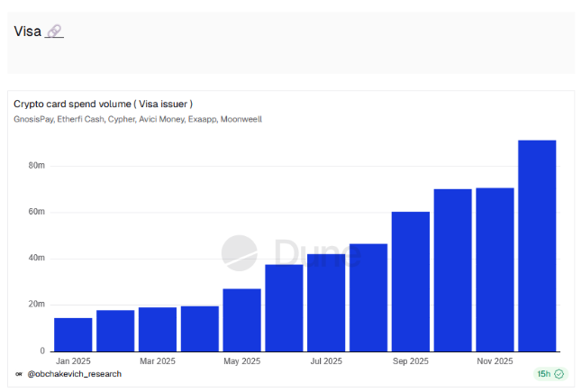582x392 pixels.
Task: Click the Mar 2025 bar
Action: [x=158, y=329]
